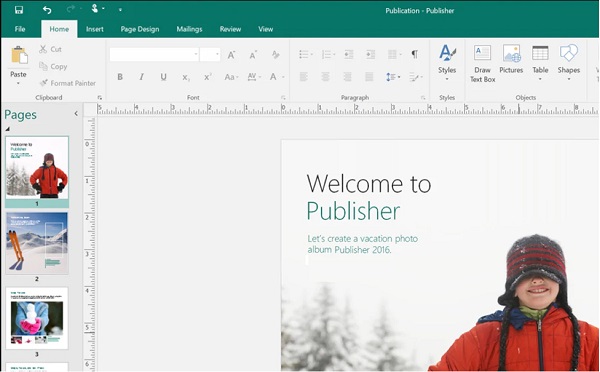
Task: Toggle special characters paragraph mark
Action: [x=415, y=54]
